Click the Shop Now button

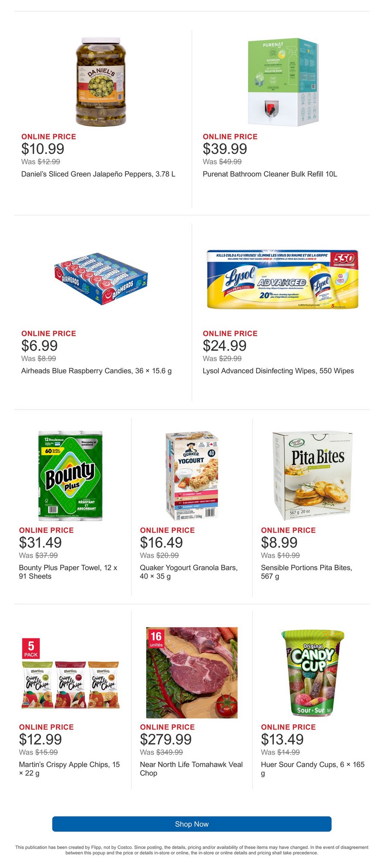(192, 824)
